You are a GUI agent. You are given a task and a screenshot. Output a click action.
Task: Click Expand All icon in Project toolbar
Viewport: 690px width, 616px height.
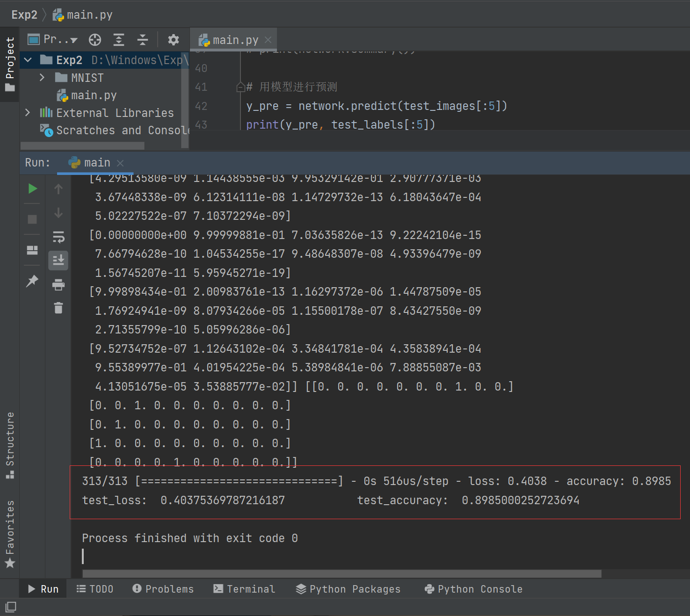pyautogui.click(x=119, y=40)
